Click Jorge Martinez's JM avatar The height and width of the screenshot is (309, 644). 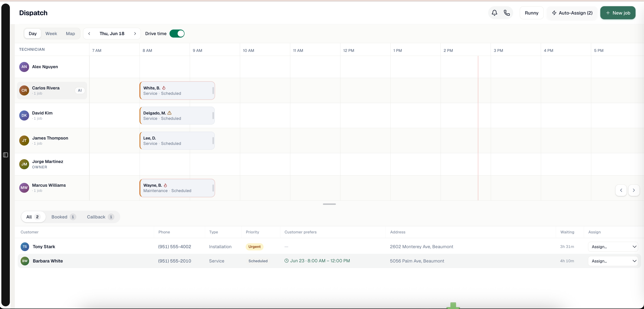pyautogui.click(x=24, y=164)
